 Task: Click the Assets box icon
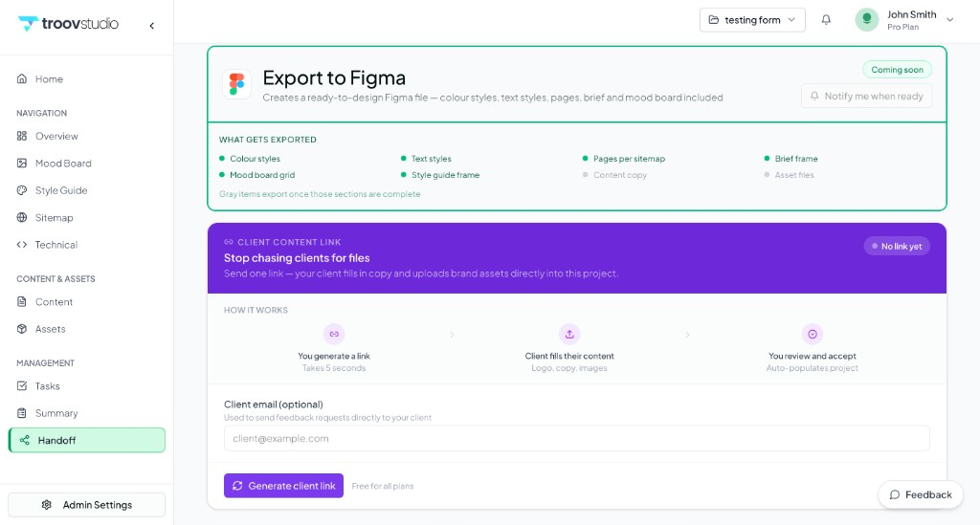pos(22,329)
